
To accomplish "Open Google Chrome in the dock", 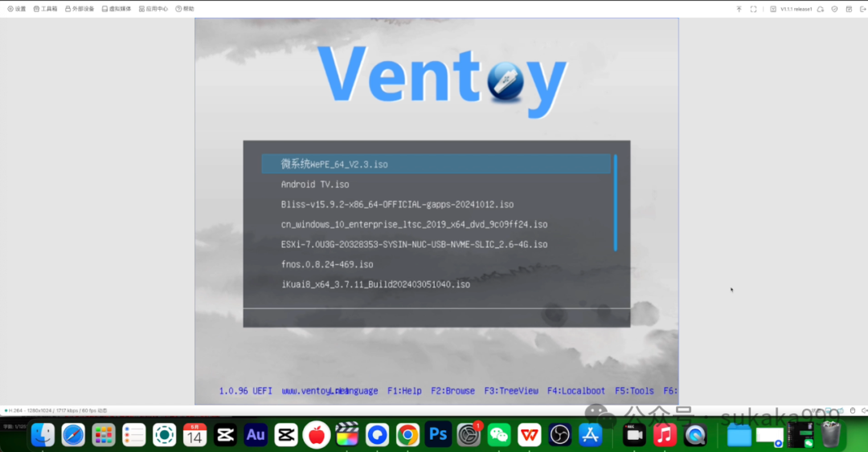I will click(x=407, y=435).
